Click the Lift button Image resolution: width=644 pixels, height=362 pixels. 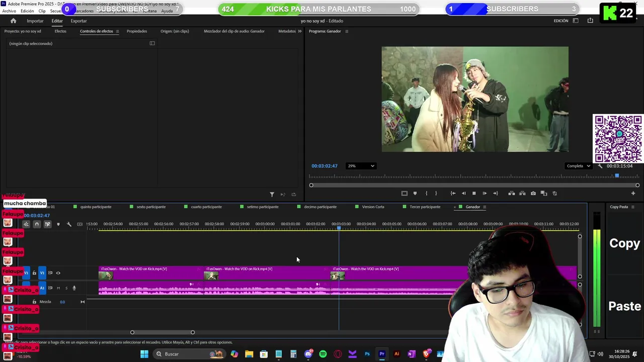pos(512,193)
